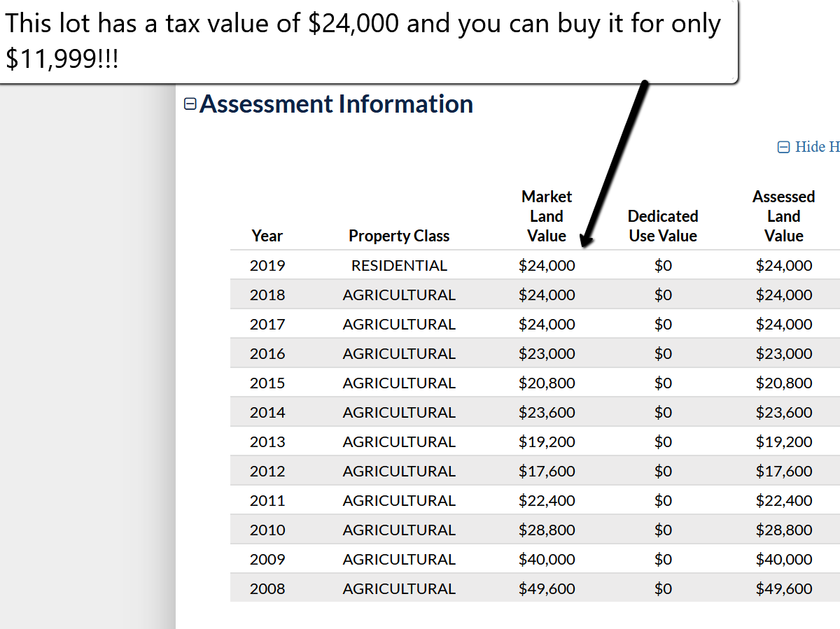The height and width of the screenshot is (629, 840).
Task: Click the 2008 year cell
Action: click(x=267, y=588)
